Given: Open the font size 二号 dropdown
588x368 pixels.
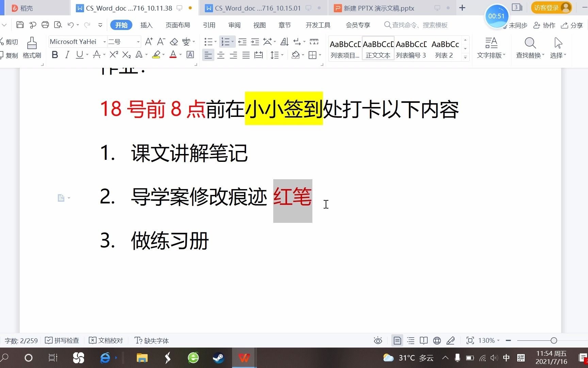Looking at the screenshot, I should (x=138, y=42).
